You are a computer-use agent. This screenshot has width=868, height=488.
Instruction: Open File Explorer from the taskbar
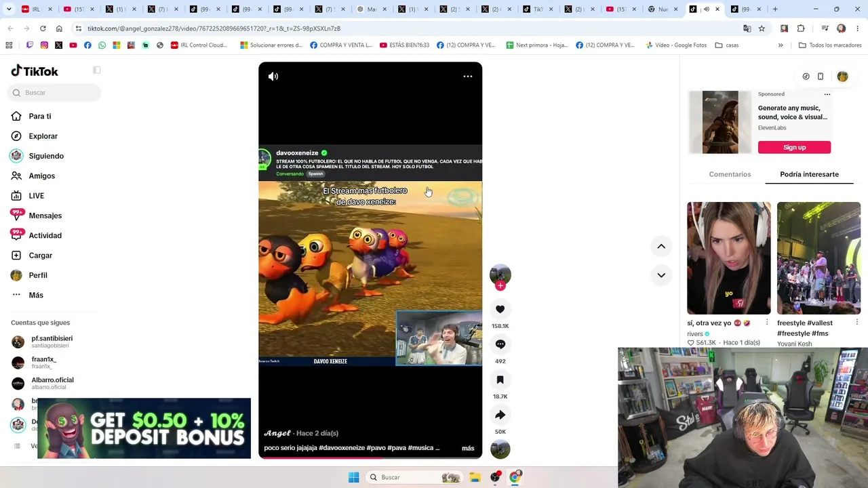pyautogui.click(x=475, y=477)
